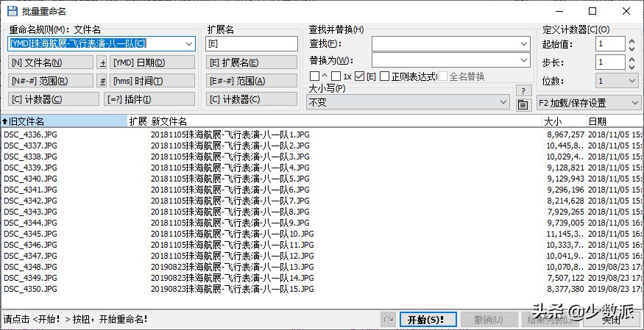This screenshot has height=330, width=644.
Task: Click the edit names list icon button
Action: (x=523, y=105)
